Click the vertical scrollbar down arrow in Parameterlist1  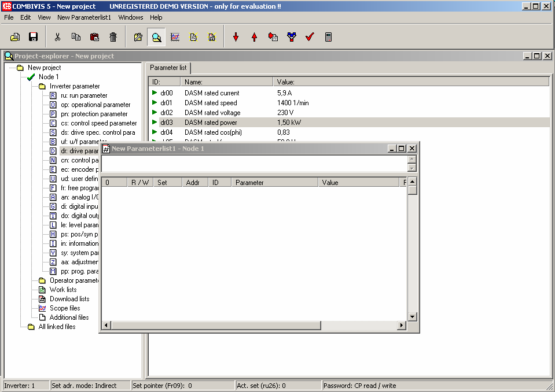(413, 317)
